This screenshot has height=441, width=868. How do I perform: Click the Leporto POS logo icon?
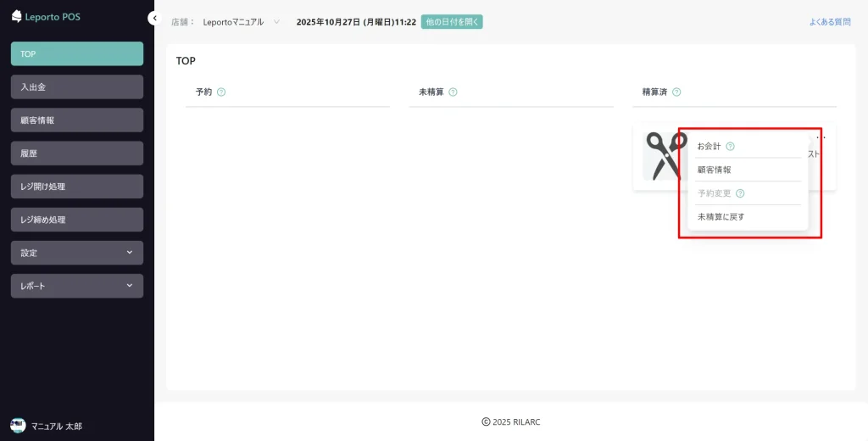(x=16, y=16)
